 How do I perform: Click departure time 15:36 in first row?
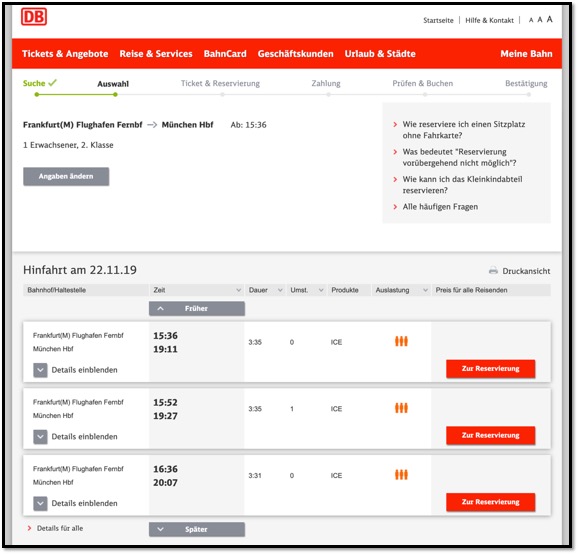coord(165,336)
